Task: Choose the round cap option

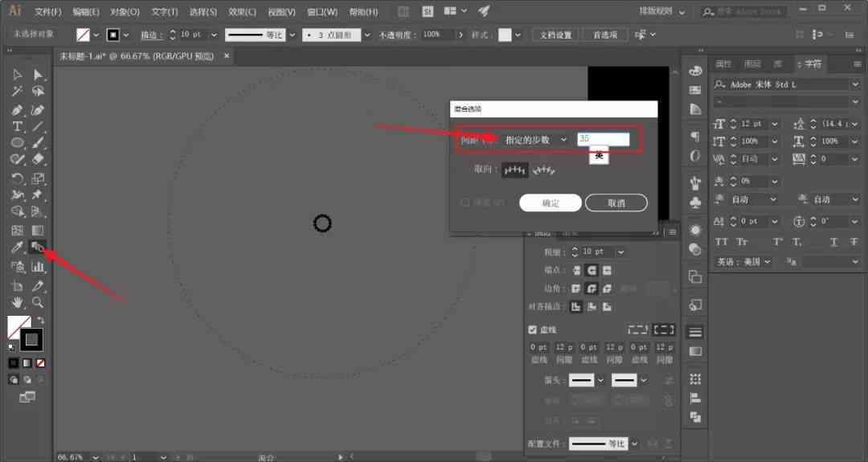Action: pyautogui.click(x=592, y=270)
